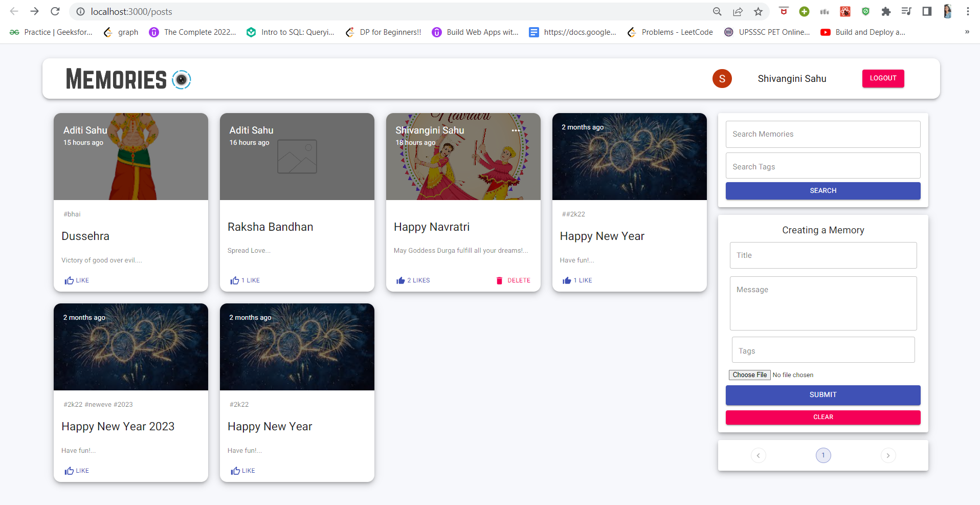The width and height of the screenshot is (980, 505).
Task: Like the Happy New Year 2023 post
Action: click(77, 471)
